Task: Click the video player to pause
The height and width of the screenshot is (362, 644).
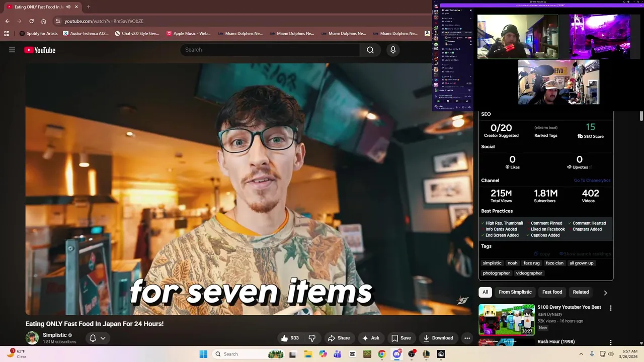Action: point(250,189)
